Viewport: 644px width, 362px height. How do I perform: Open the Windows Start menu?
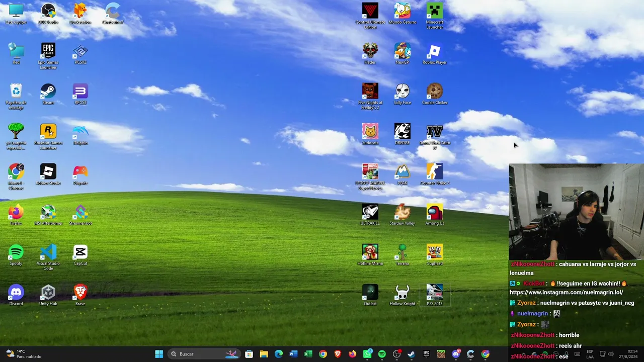(159, 354)
